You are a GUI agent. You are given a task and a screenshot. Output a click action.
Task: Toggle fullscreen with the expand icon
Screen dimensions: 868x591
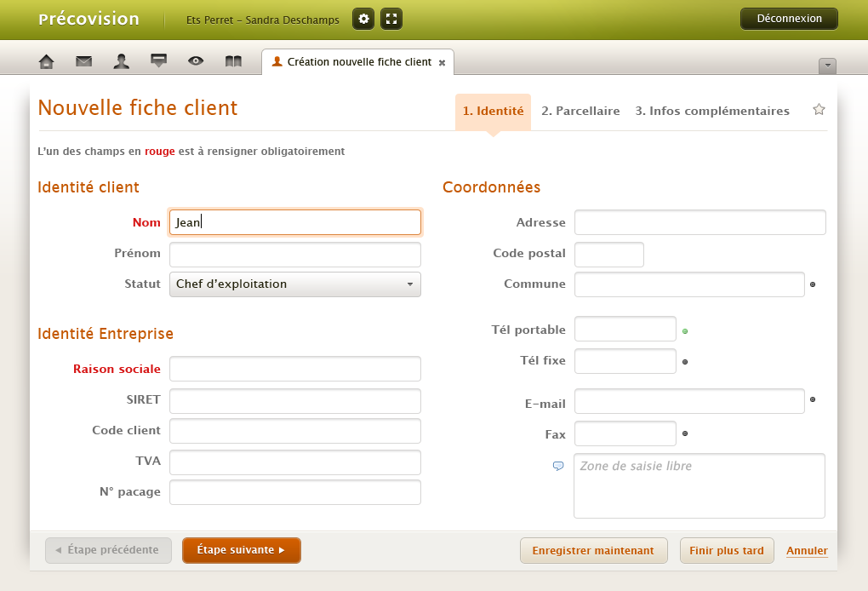click(x=391, y=19)
